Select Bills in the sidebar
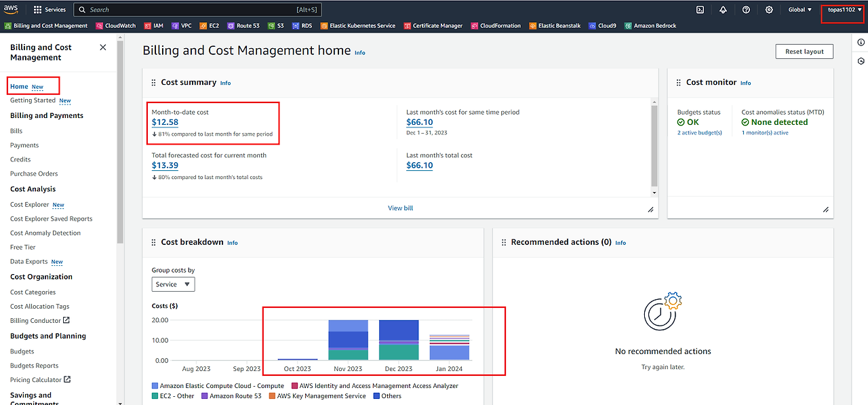The width and height of the screenshot is (868, 405). pos(16,131)
